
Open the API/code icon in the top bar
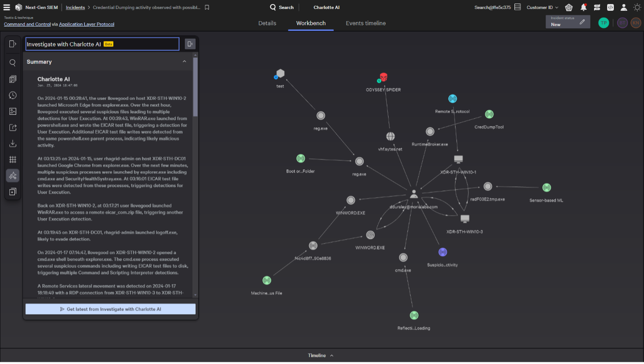point(610,7)
